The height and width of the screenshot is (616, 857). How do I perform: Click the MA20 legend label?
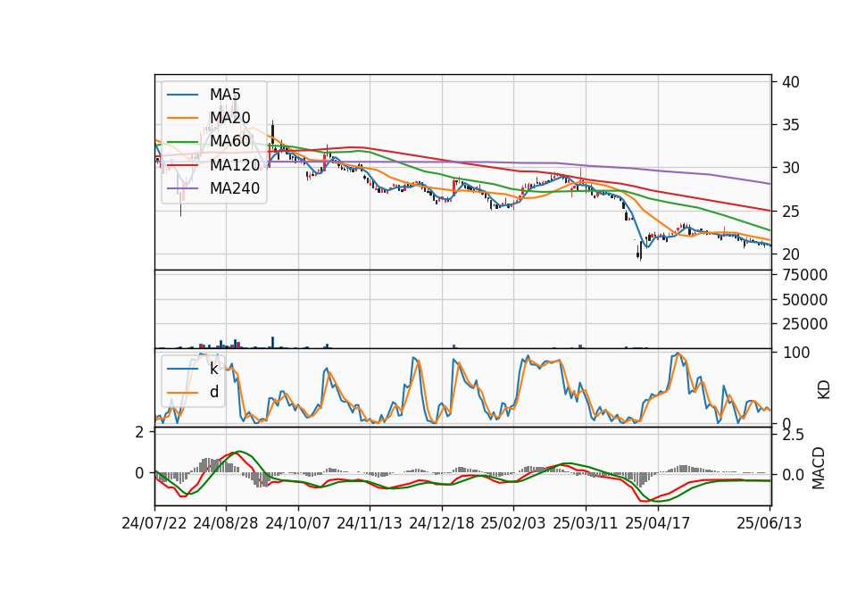pos(229,118)
